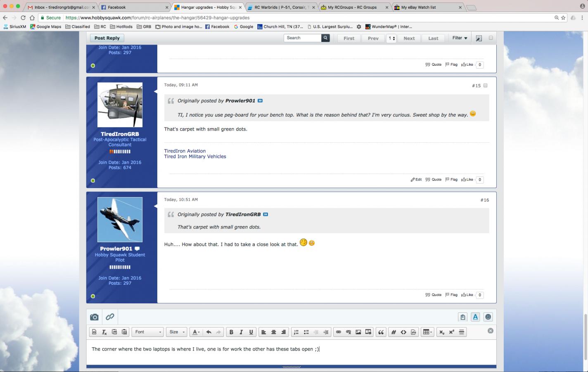This screenshot has height=372, width=588.
Task: Click the search magnifier button in thread bar
Action: pos(325,38)
